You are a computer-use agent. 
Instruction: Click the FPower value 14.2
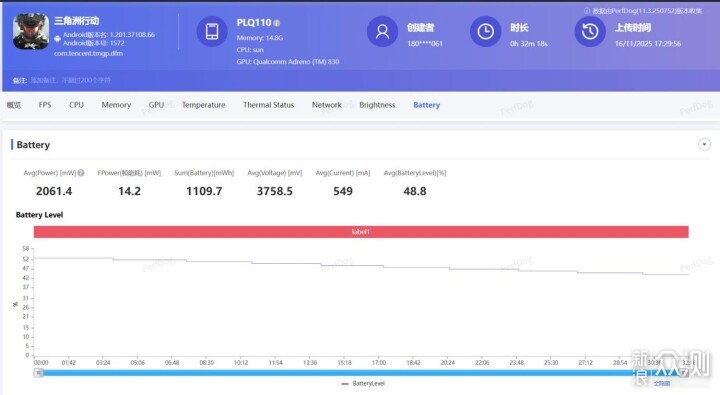point(129,191)
